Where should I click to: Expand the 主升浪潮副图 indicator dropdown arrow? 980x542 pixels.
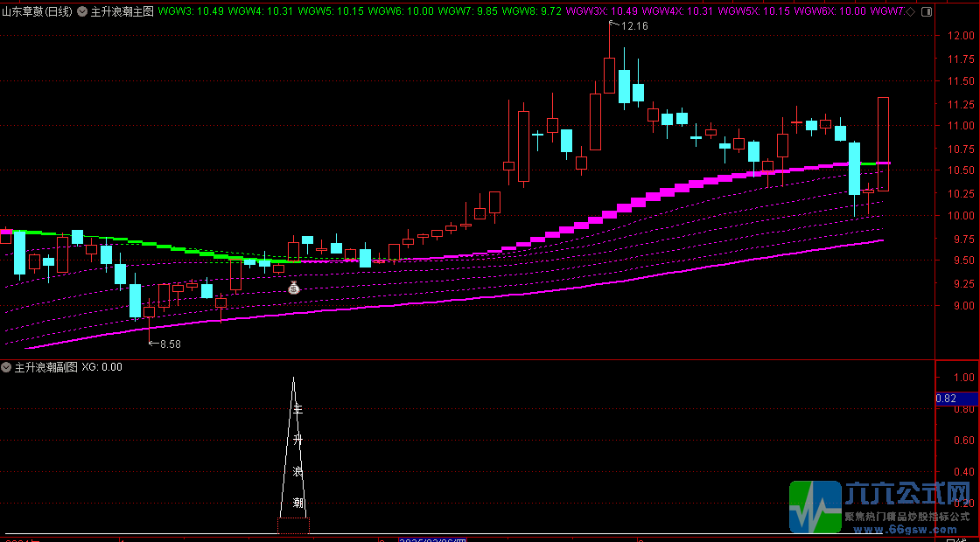(x=7, y=367)
